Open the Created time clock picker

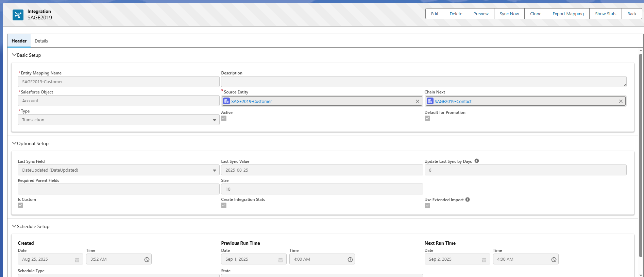pos(147,260)
